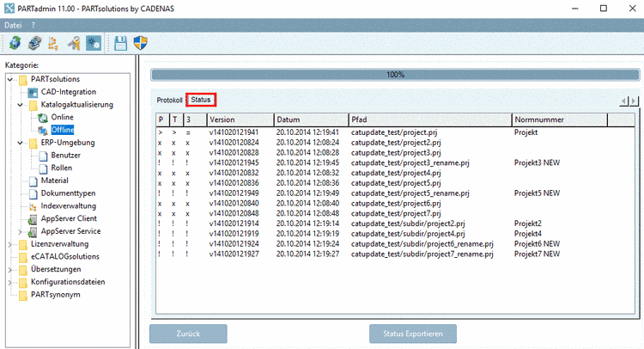This screenshot has height=349, width=644.
Task: Select the Lizenzverwaltung tree item
Action: pos(59,244)
